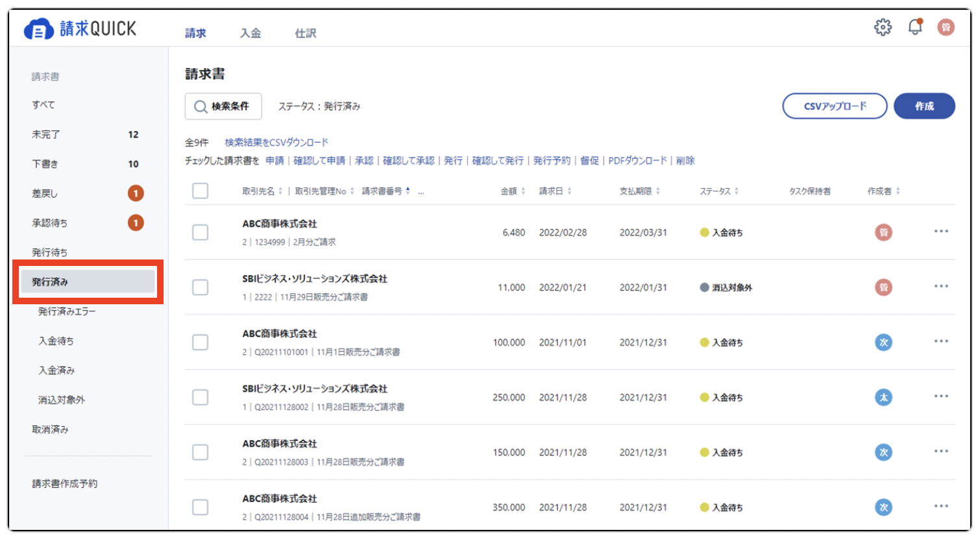Click creator avatar on the 11,000 row
Image resolution: width=980 pixels, height=541 pixels.
click(x=883, y=287)
